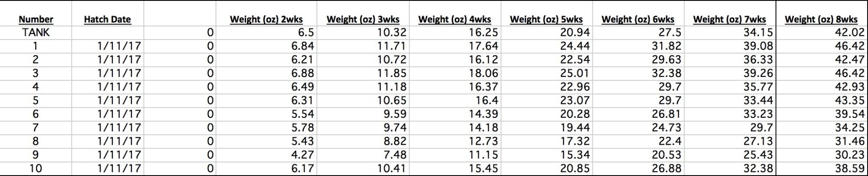868x176 pixels.
Task: Click the Weight (oz) 2wks header
Action: (x=266, y=20)
